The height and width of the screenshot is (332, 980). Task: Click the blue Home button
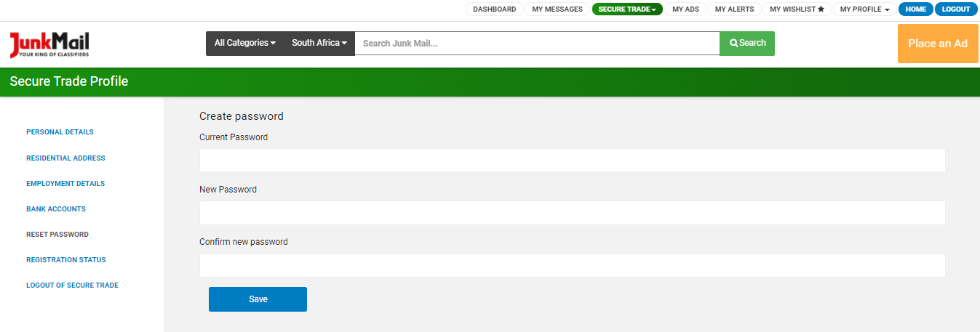point(915,9)
